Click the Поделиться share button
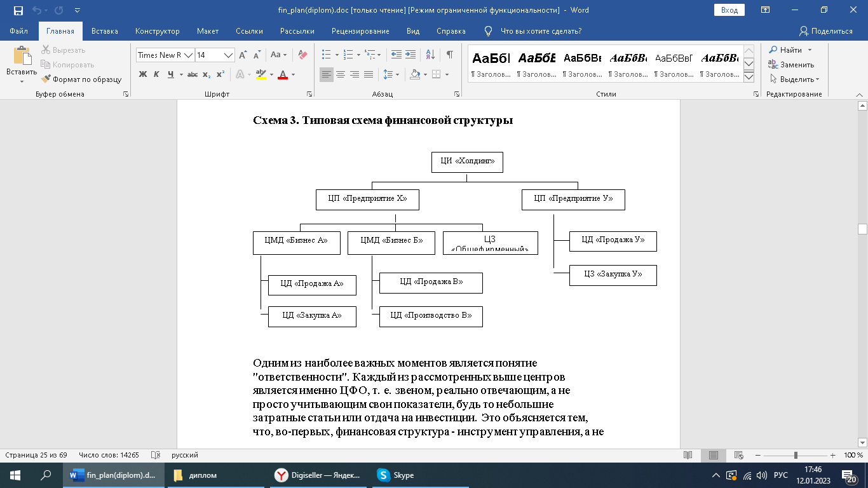 [825, 31]
